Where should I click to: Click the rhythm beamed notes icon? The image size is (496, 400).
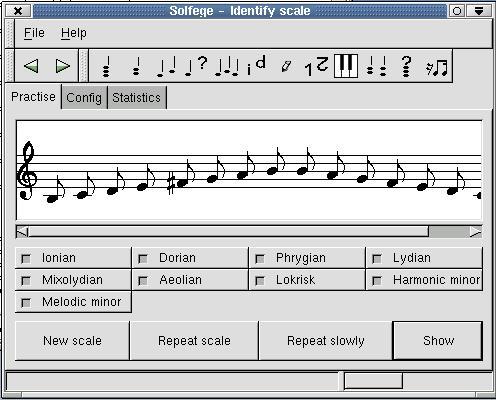436,68
